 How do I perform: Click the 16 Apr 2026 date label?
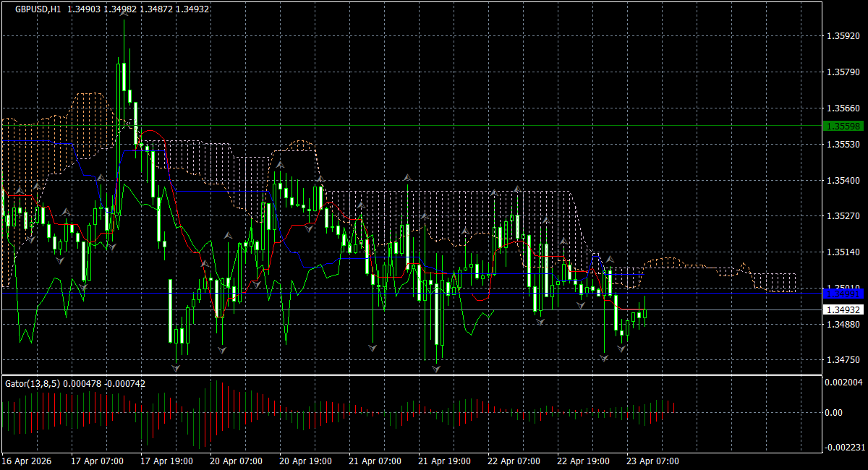[x=27, y=461]
